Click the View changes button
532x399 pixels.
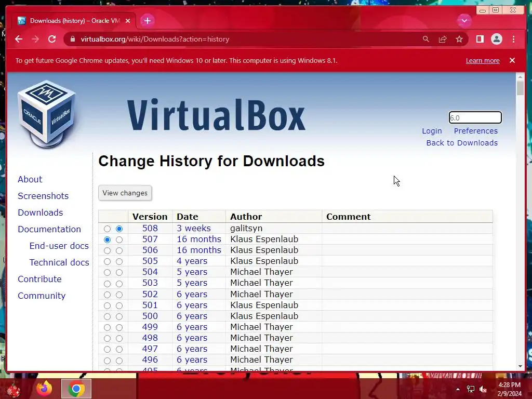click(125, 193)
